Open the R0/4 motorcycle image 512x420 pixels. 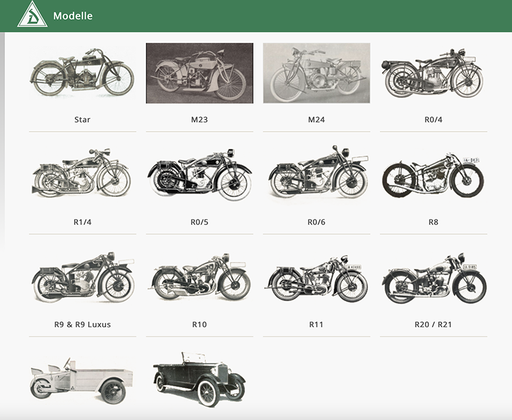(x=433, y=73)
